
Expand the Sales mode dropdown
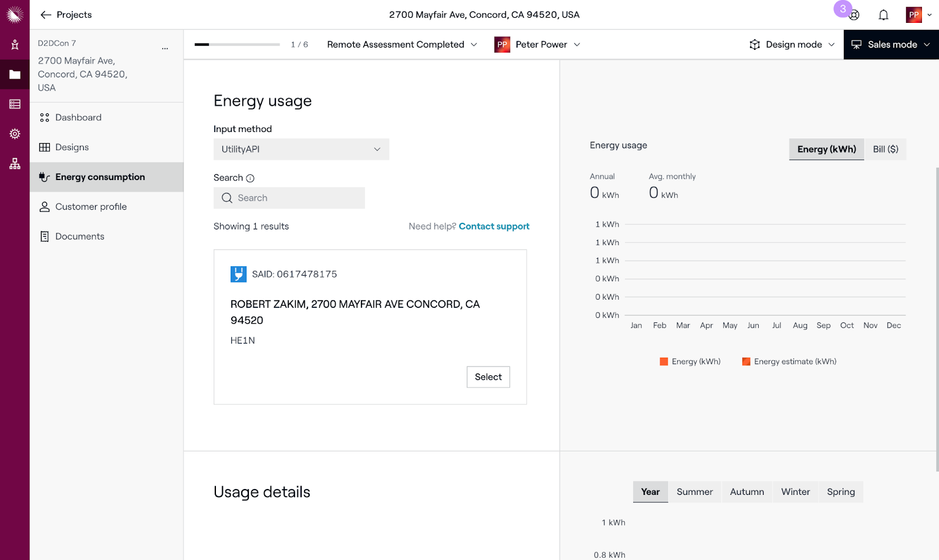(x=891, y=45)
